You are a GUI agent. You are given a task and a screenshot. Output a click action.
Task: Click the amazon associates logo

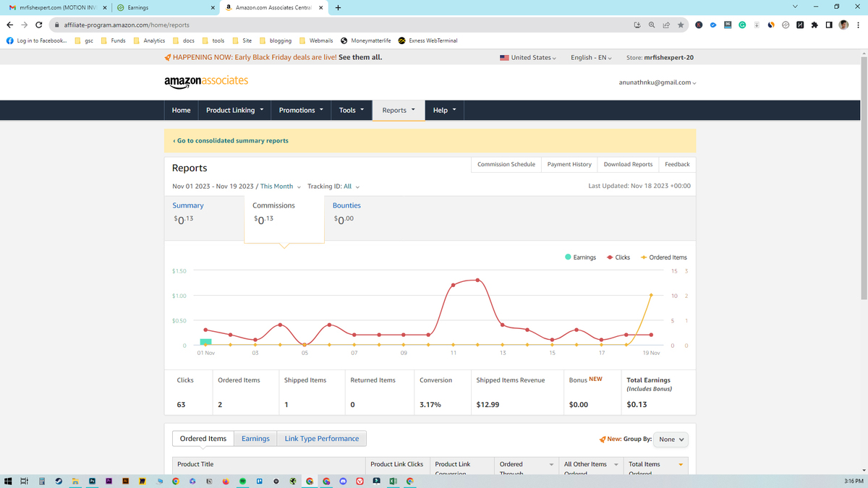206,81
